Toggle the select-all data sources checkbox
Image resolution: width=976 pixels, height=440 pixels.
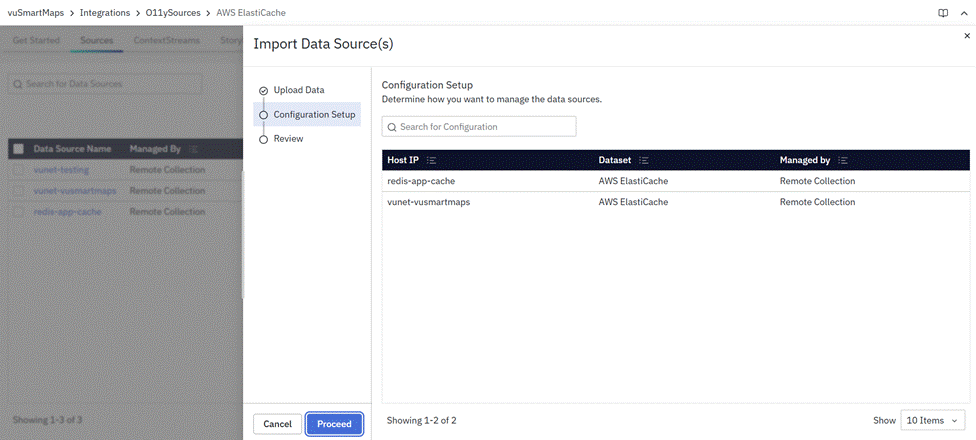click(18, 149)
